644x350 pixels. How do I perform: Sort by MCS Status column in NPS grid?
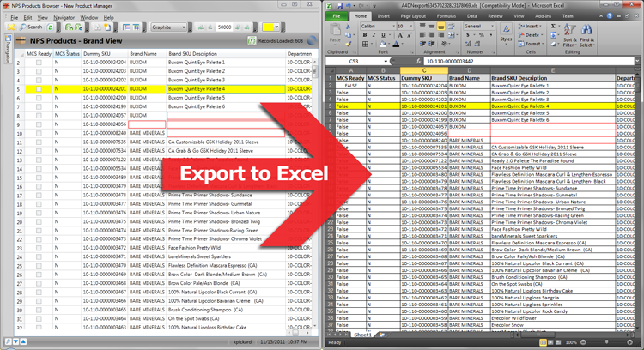pos(67,54)
